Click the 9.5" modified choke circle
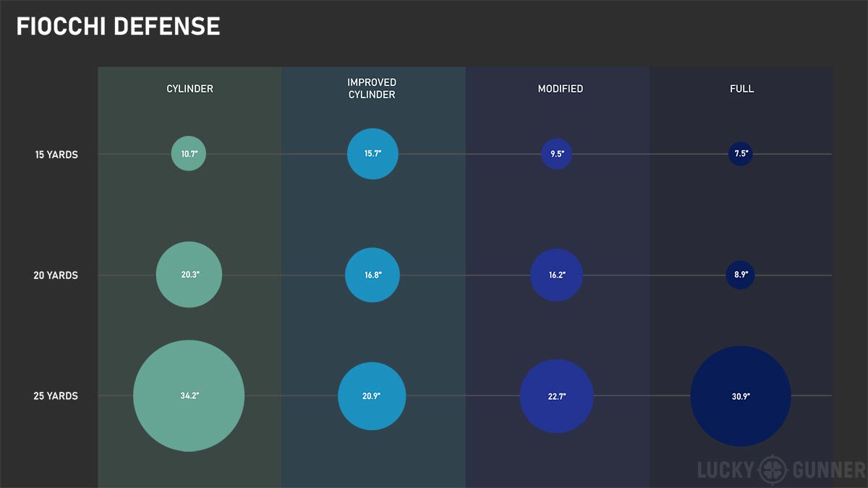 coord(557,153)
